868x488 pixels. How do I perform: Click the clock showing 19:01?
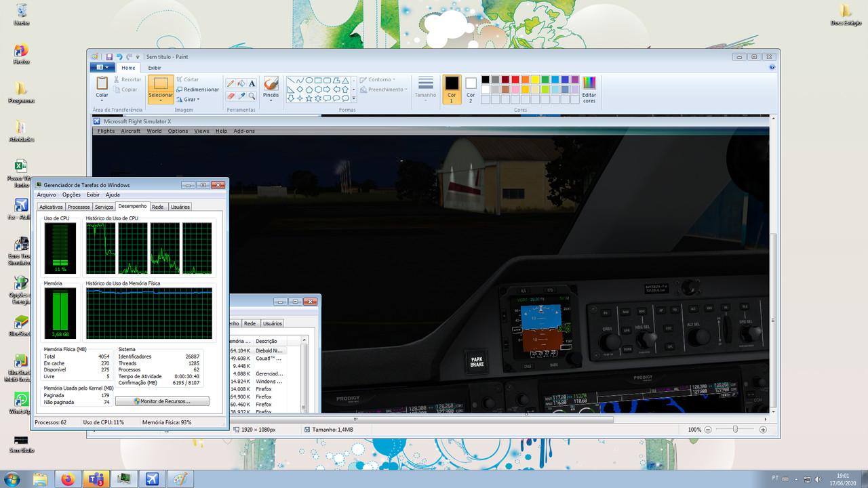click(x=843, y=476)
